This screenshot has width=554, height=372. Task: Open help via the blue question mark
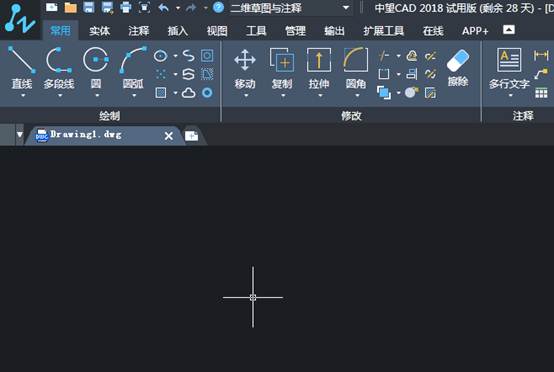click(x=218, y=7)
